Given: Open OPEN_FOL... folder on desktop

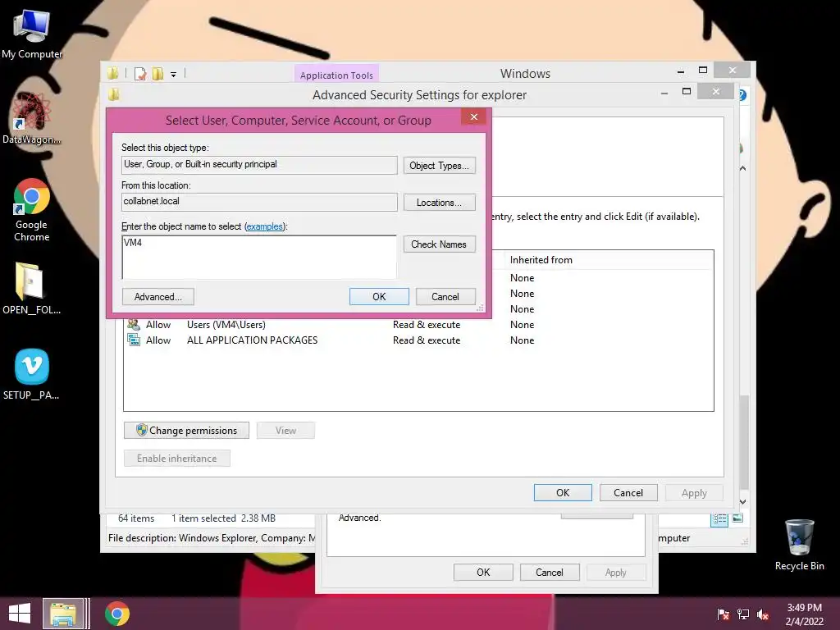Looking at the screenshot, I should click(31, 288).
